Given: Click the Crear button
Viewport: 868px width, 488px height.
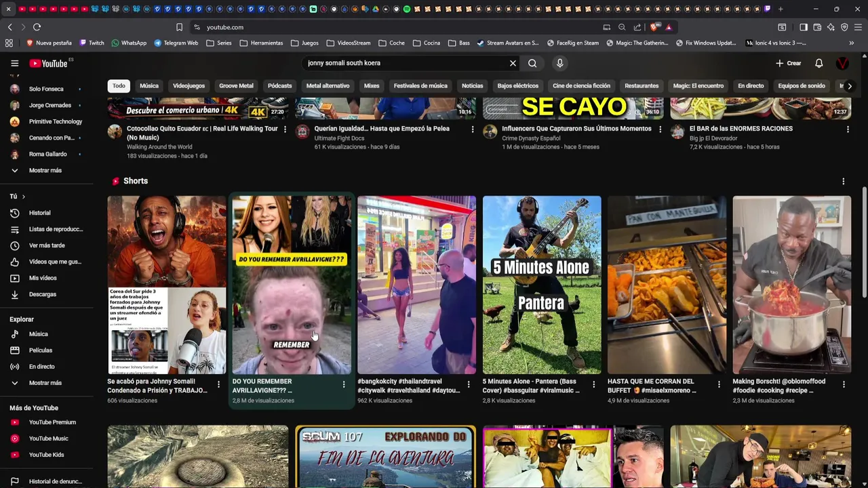Looking at the screenshot, I should [788, 63].
